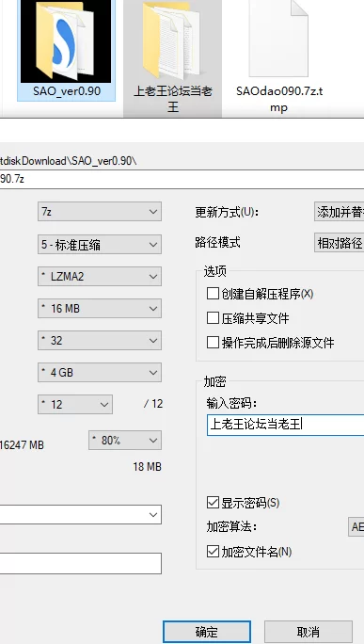Open the 12 CPU threads dropdown
The width and height of the screenshot is (364, 644).
pos(75,405)
